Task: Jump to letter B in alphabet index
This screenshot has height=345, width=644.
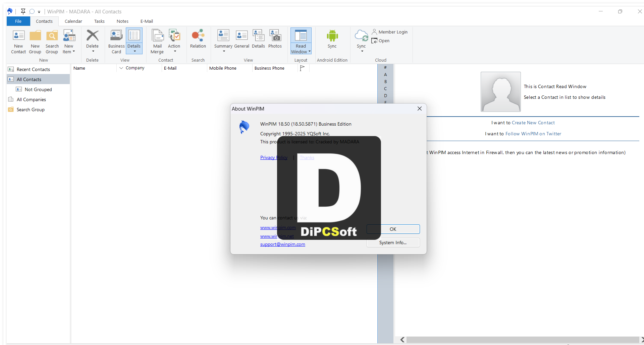Action: [385, 81]
